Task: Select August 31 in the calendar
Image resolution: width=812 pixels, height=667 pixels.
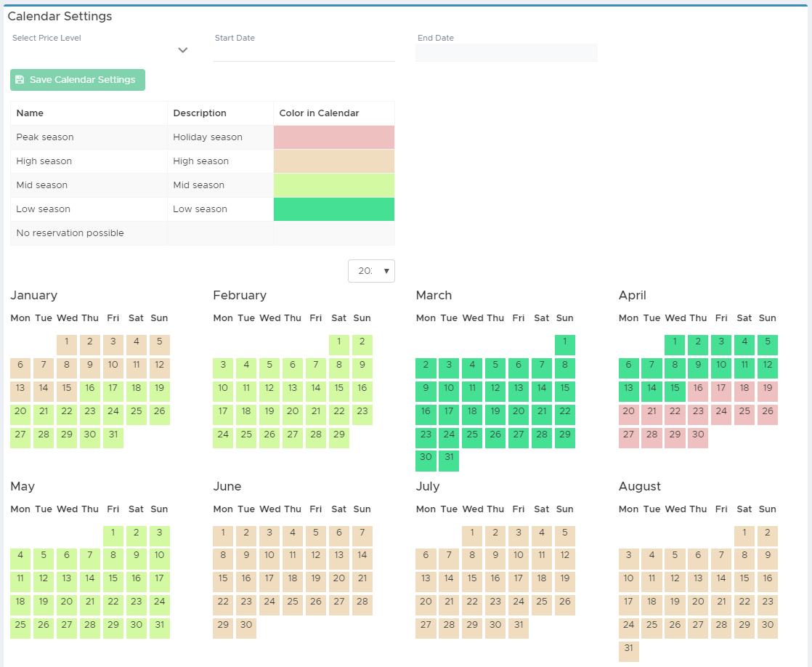Action: (629, 652)
